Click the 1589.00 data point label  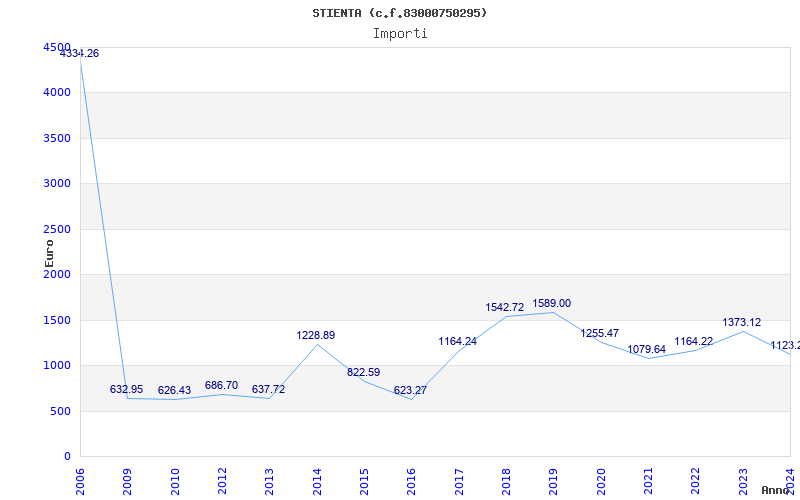(551, 303)
